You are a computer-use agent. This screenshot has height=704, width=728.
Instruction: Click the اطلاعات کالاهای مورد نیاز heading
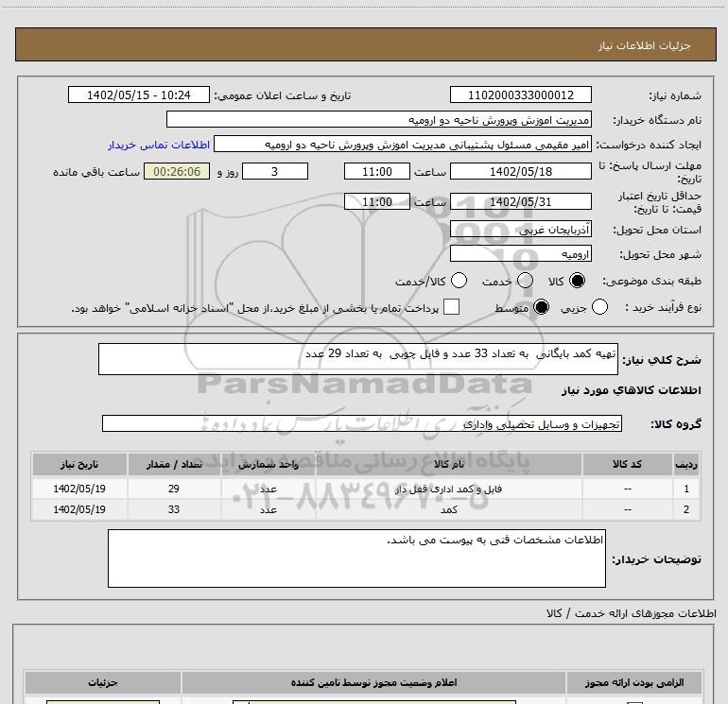coord(632,390)
